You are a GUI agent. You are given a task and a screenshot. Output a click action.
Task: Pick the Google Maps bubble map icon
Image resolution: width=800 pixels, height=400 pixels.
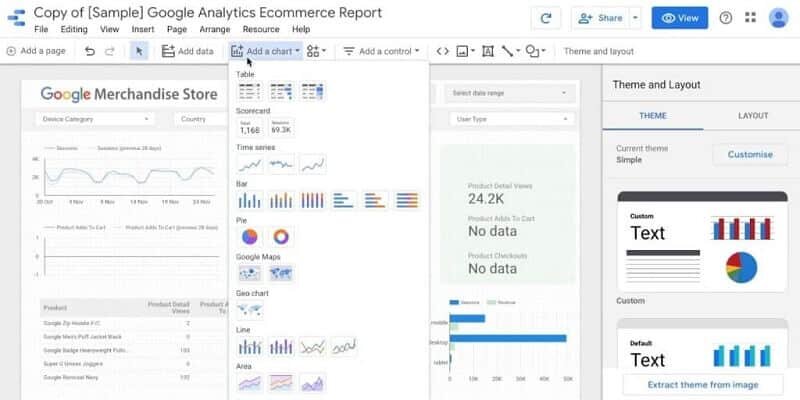point(250,273)
